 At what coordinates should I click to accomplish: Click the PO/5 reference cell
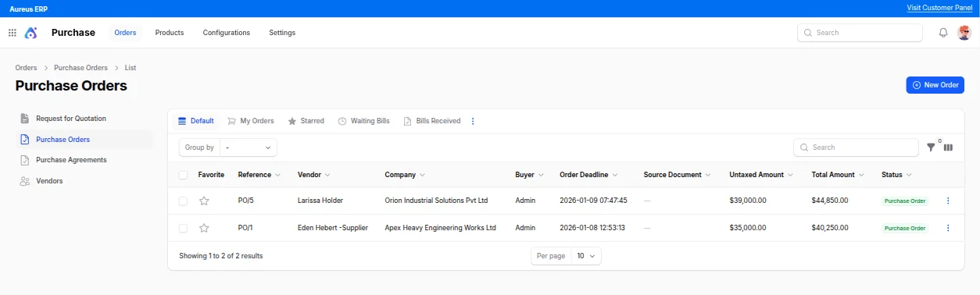pyautogui.click(x=246, y=201)
